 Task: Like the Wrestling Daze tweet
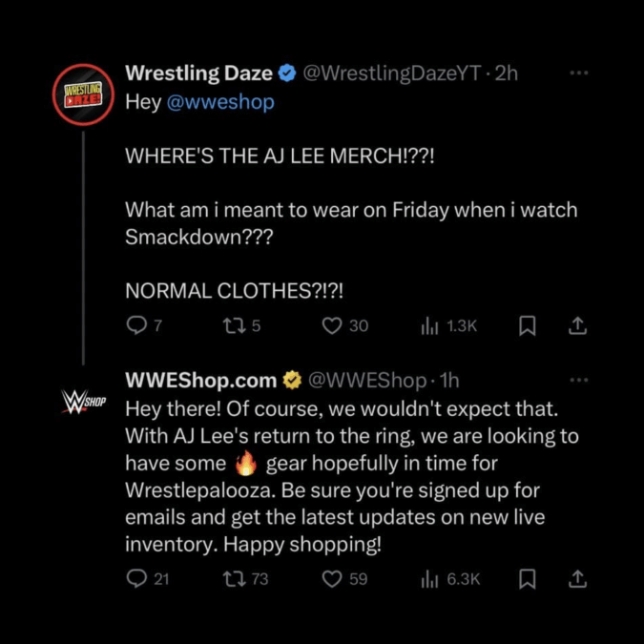coord(332,326)
